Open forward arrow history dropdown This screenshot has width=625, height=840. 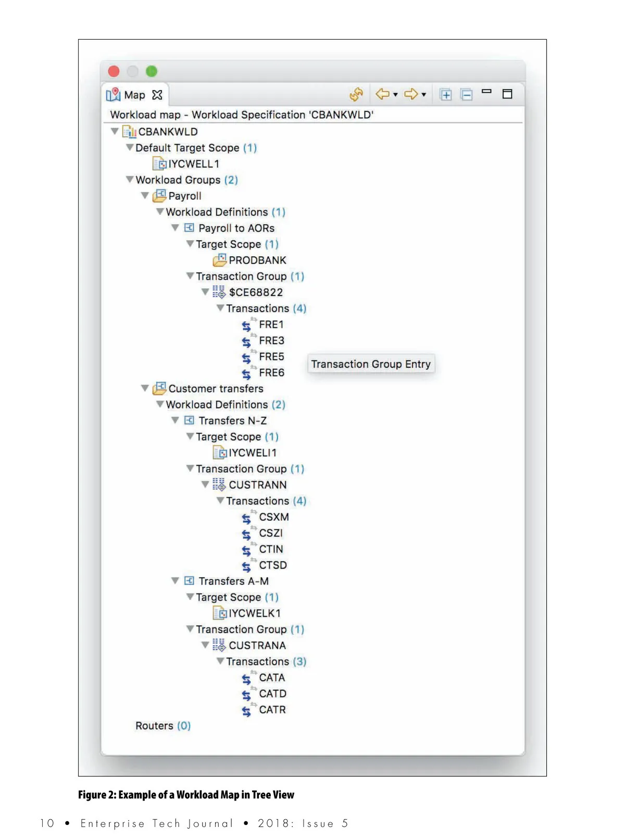424,95
